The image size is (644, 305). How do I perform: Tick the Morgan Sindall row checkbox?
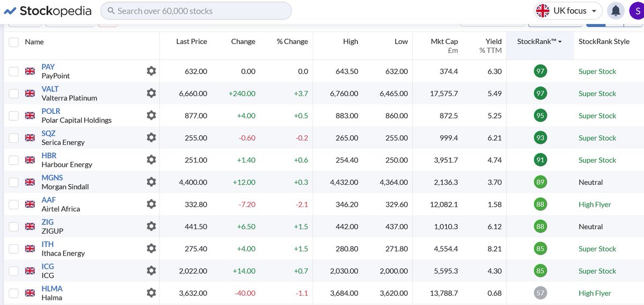(x=13, y=182)
